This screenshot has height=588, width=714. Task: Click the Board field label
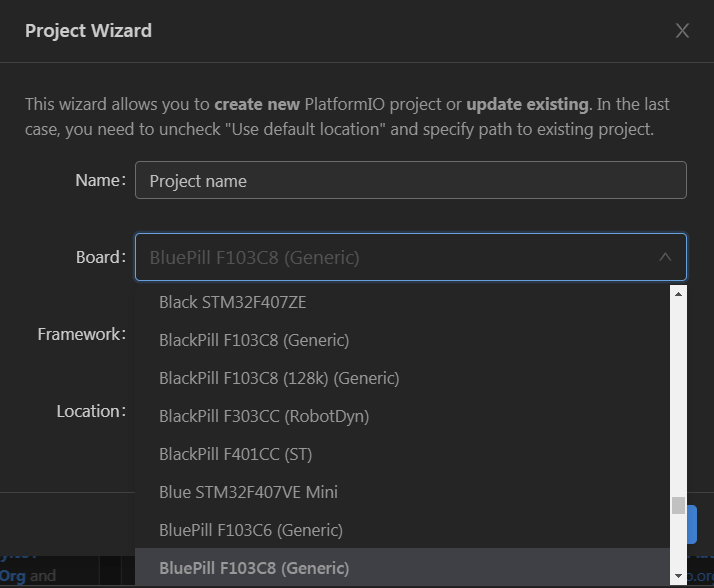[101, 257]
